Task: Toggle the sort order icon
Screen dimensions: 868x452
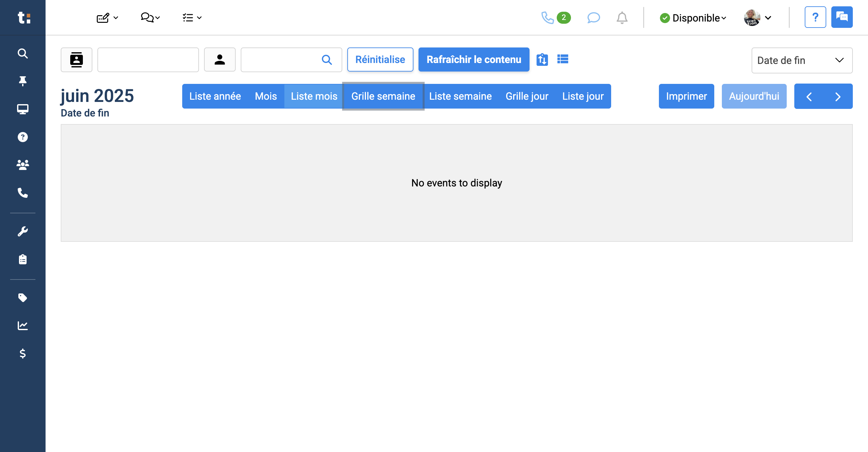Action: 542,60
